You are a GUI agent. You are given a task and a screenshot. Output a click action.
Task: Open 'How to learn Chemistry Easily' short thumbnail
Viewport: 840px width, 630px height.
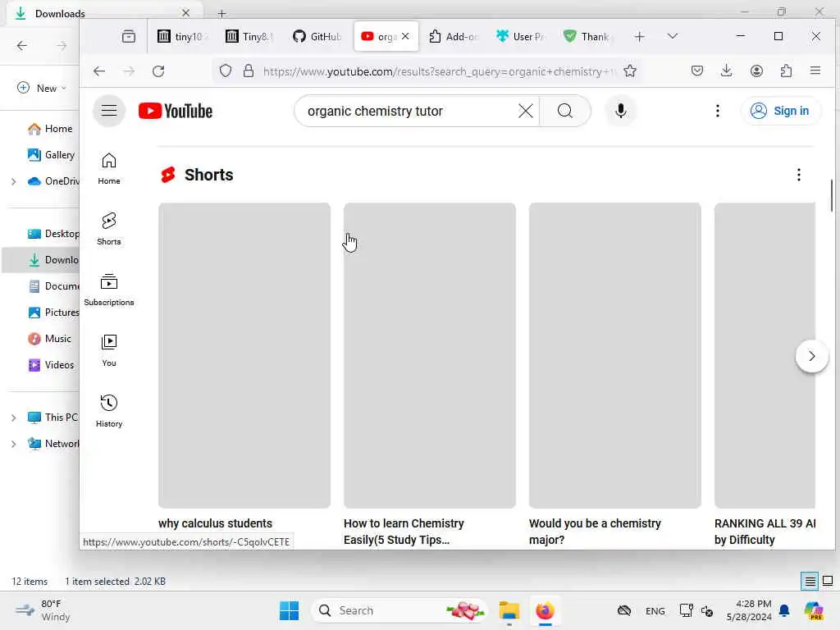(x=430, y=355)
